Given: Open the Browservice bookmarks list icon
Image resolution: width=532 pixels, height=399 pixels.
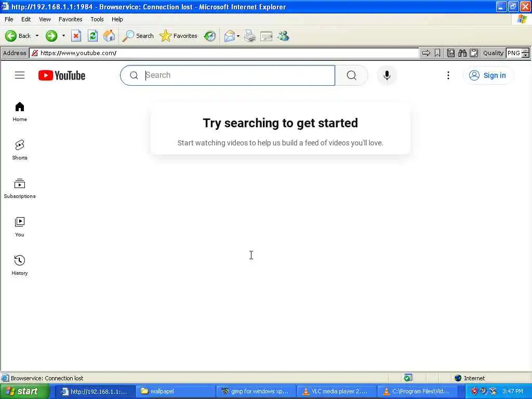Looking at the screenshot, I should pyautogui.click(x=450, y=53).
